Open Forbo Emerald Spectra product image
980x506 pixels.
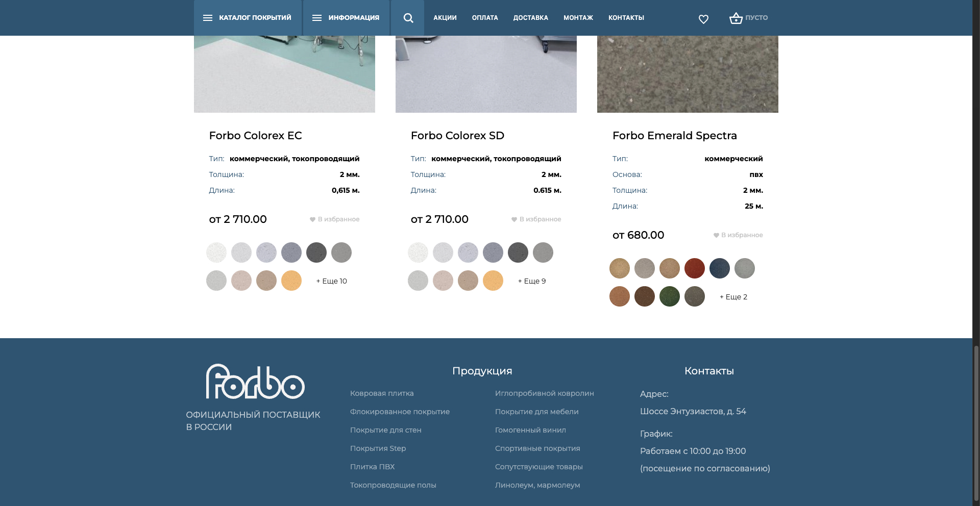point(688,74)
